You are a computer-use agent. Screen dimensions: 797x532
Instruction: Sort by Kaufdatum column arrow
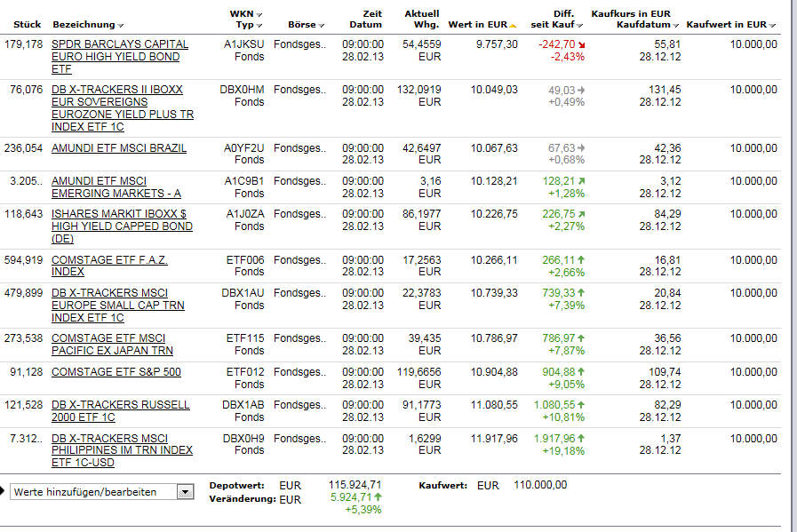(676, 26)
